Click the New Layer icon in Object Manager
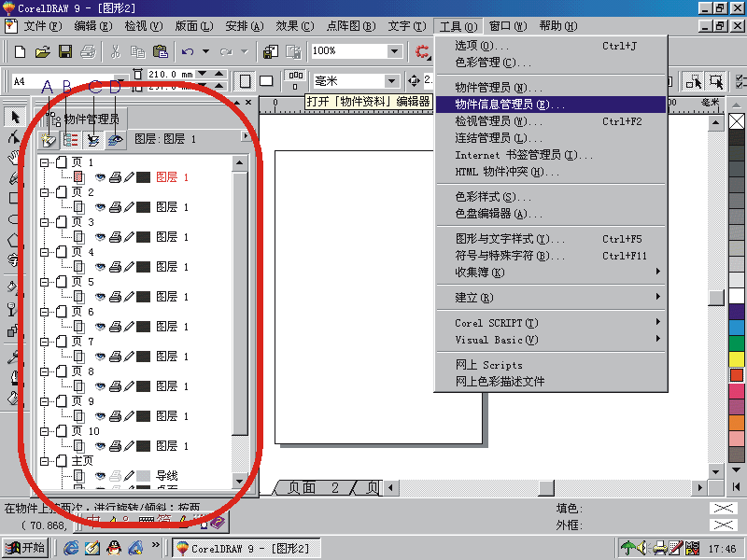 49,139
